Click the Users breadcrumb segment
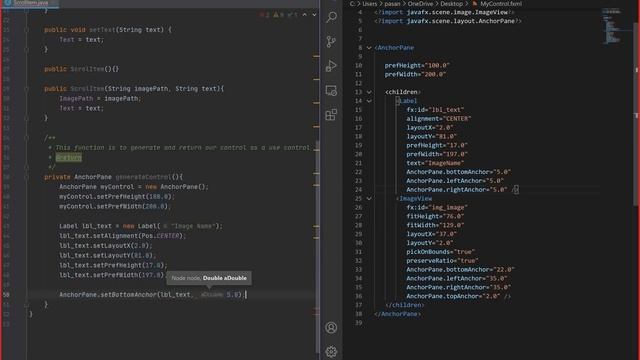 pyautogui.click(x=370, y=4)
